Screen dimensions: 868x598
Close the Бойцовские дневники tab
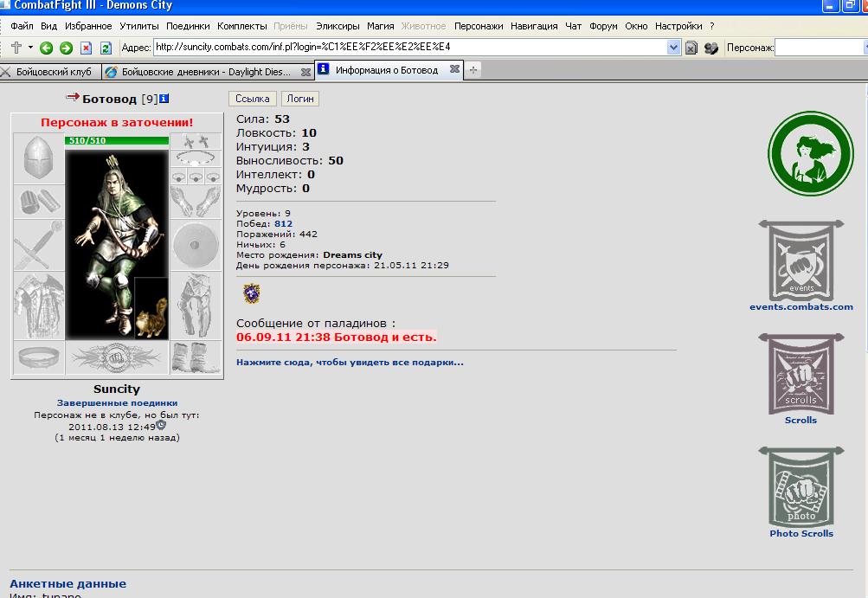pos(305,72)
